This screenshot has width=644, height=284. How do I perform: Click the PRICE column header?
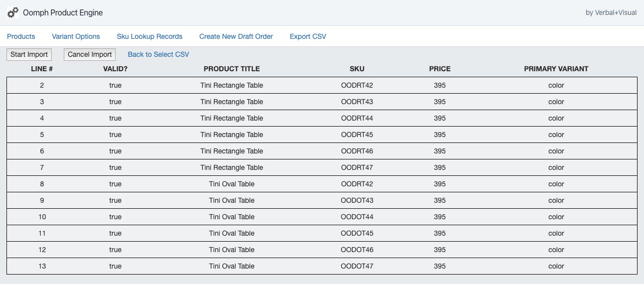(x=440, y=69)
